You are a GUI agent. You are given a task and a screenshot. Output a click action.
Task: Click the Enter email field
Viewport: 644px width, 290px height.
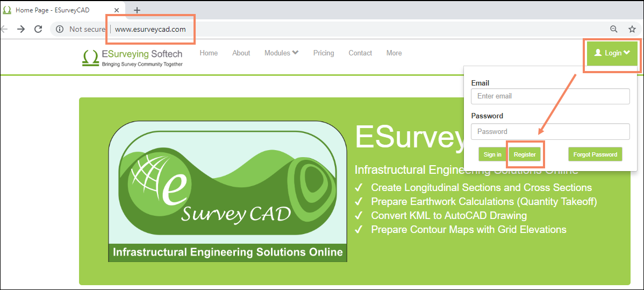550,96
